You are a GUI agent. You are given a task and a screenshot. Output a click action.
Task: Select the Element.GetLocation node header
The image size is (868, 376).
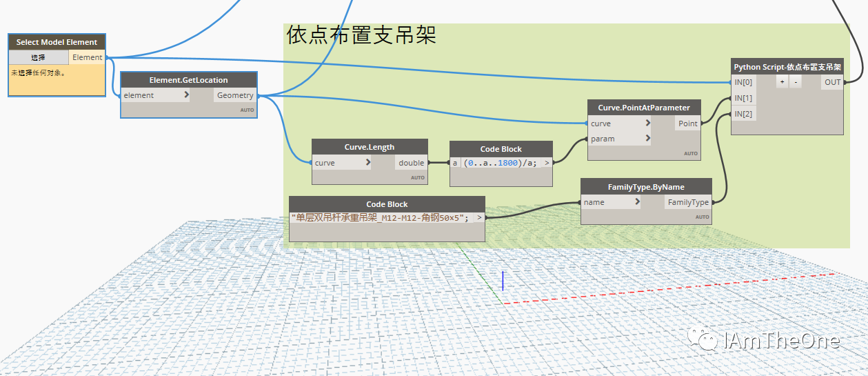189,80
